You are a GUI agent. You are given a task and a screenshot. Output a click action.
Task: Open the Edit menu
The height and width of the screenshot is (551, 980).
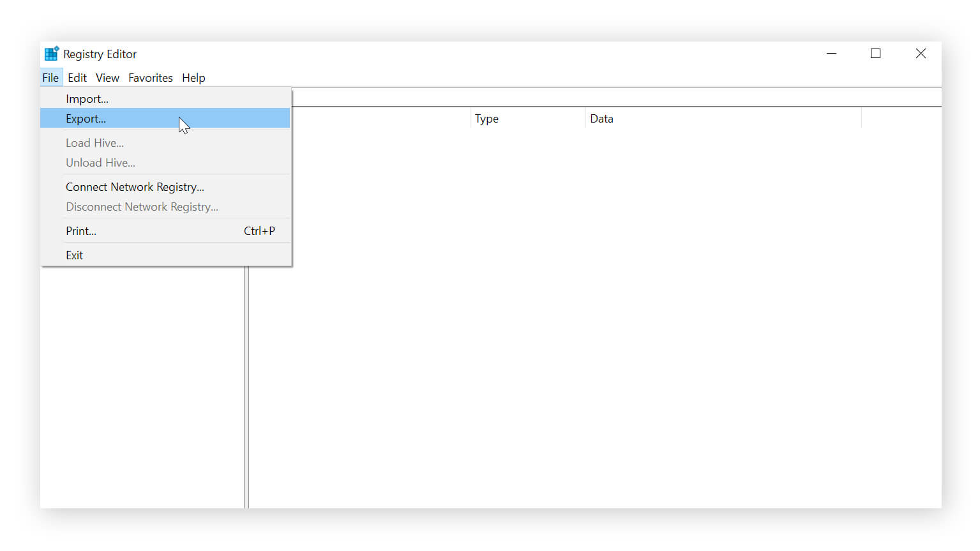[x=77, y=78]
